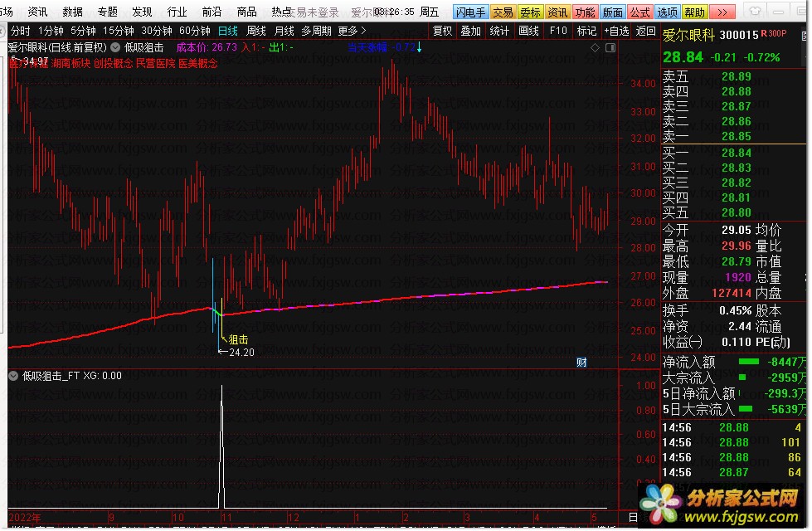The width and height of the screenshot is (812, 531).
Task: Open the 版面 layout menu
Action: (613, 12)
